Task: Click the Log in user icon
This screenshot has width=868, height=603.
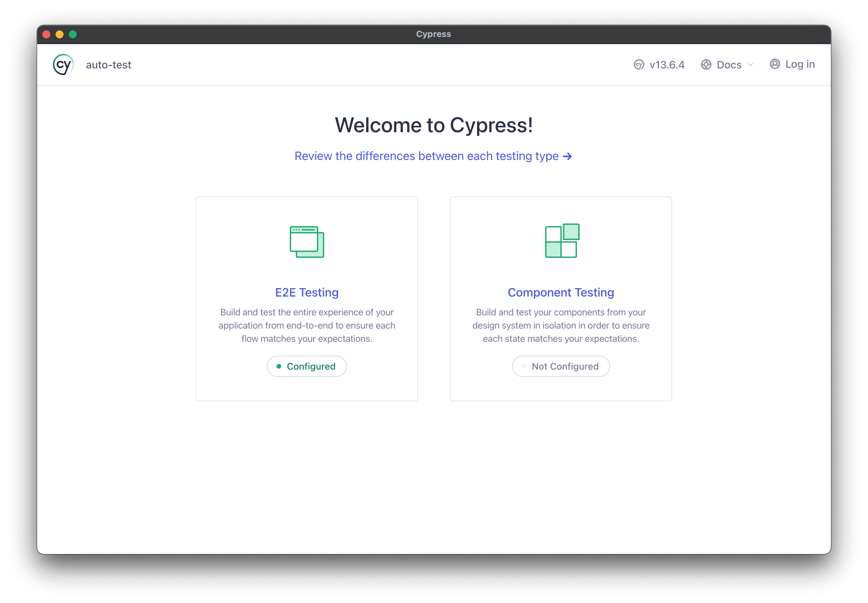Action: click(775, 64)
